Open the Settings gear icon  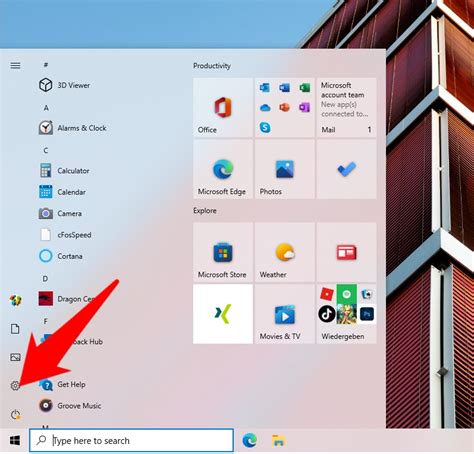point(15,386)
